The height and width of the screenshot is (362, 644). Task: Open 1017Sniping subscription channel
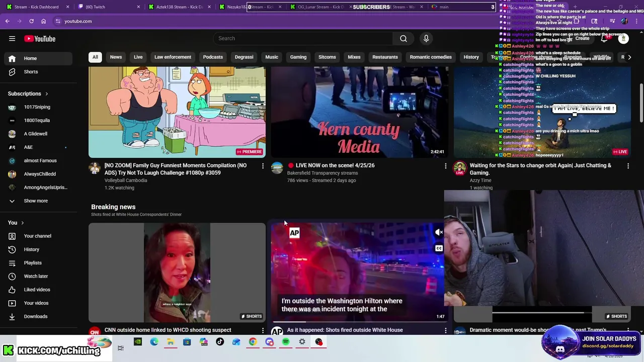[x=38, y=107]
